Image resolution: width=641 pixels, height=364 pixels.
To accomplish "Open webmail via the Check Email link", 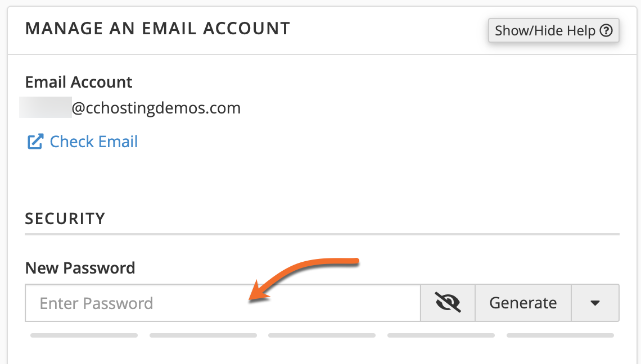I will (x=93, y=142).
